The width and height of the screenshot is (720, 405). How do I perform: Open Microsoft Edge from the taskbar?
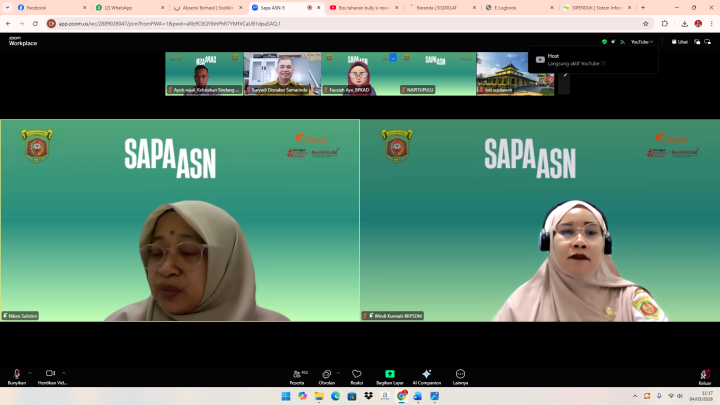tap(335, 396)
